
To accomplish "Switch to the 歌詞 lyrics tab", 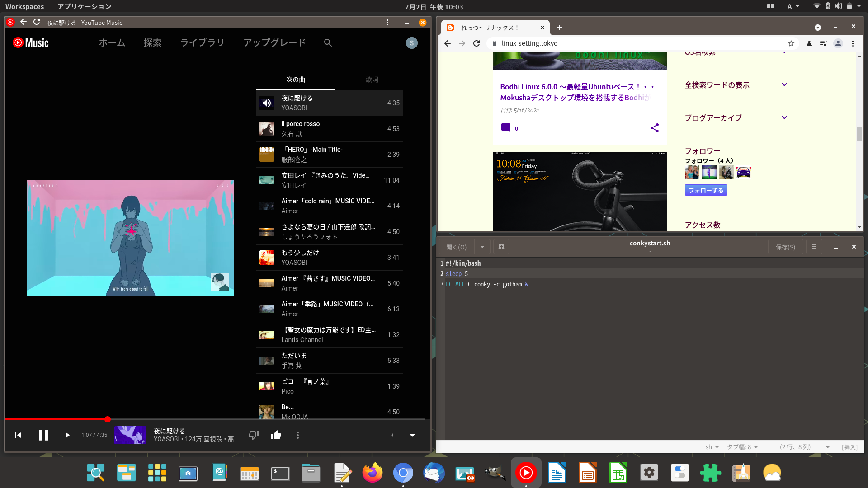I will [x=372, y=80].
